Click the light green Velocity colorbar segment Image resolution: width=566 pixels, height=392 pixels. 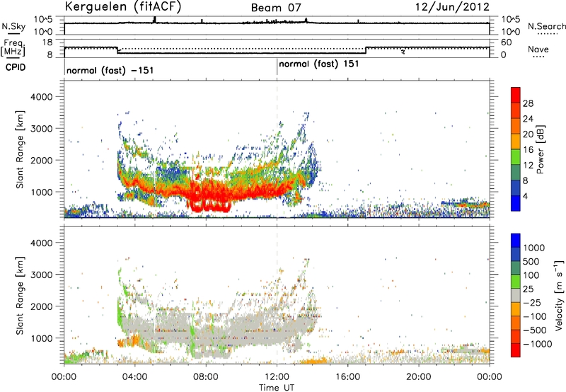pyautogui.click(x=516, y=282)
